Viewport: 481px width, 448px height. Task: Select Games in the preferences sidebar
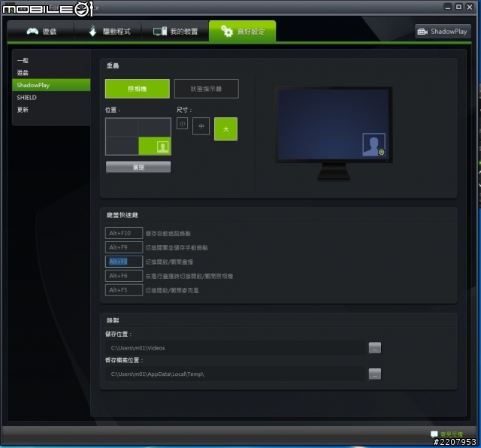pyautogui.click(x=23, y=73)
